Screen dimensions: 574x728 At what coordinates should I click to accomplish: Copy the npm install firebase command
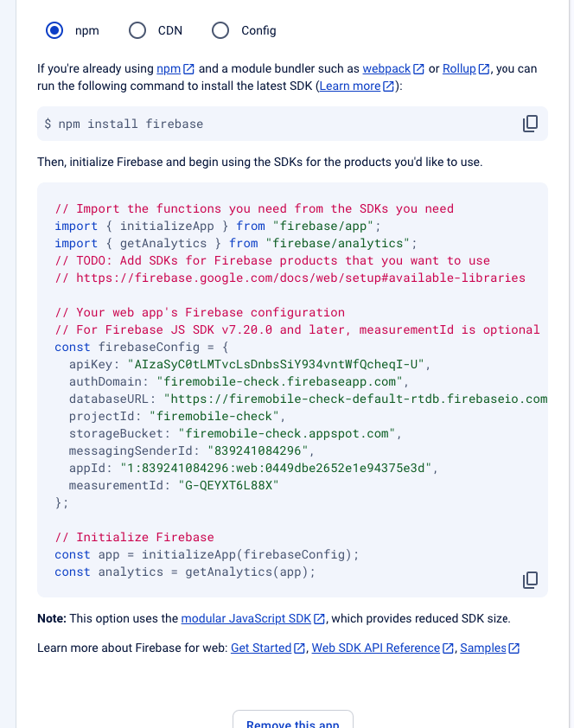(x=530, y=124)
